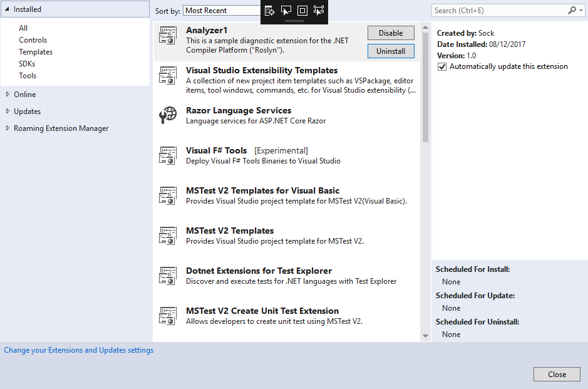Image resolution: width=588 pixels, height=389 pixels.
Task: Click the Scheduled For Uninstall label
Action: coord(477,322)
